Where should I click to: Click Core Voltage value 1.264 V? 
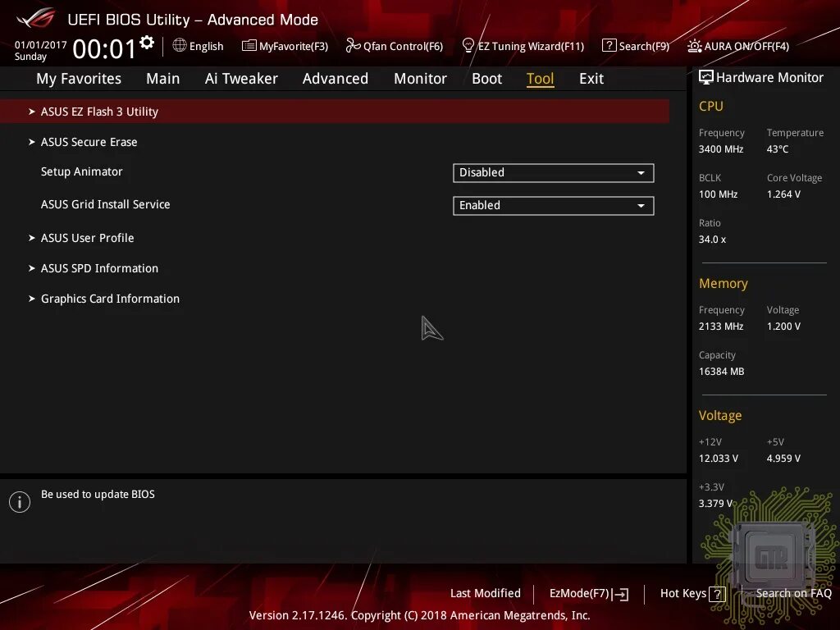pyautogui.click(x=783, y=194)
